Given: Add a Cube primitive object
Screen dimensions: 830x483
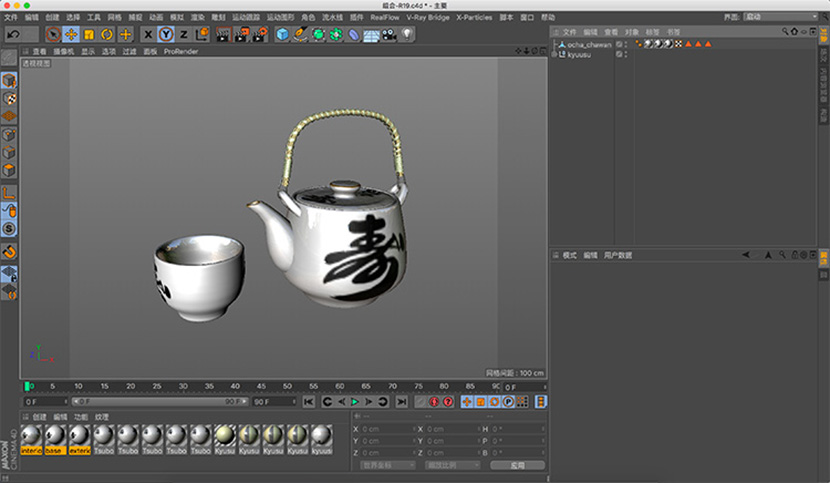Looking at the screenshot, I should [283, 35].
